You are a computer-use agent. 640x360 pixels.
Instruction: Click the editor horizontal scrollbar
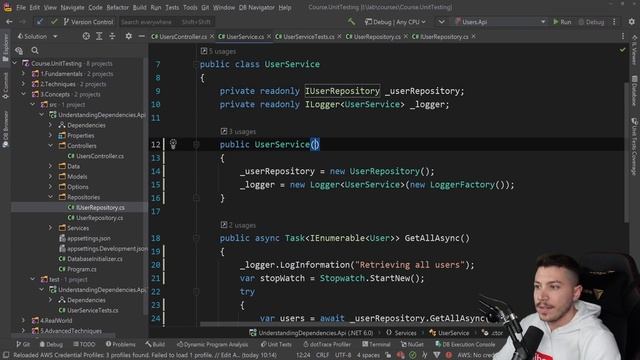click(x=343, y=325)
